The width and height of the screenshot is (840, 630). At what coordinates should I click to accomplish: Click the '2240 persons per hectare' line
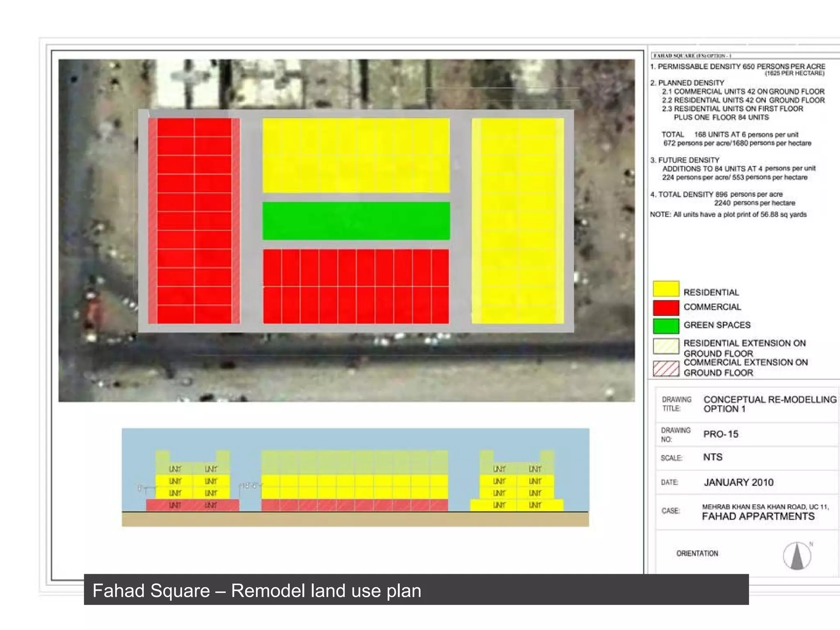755,203
